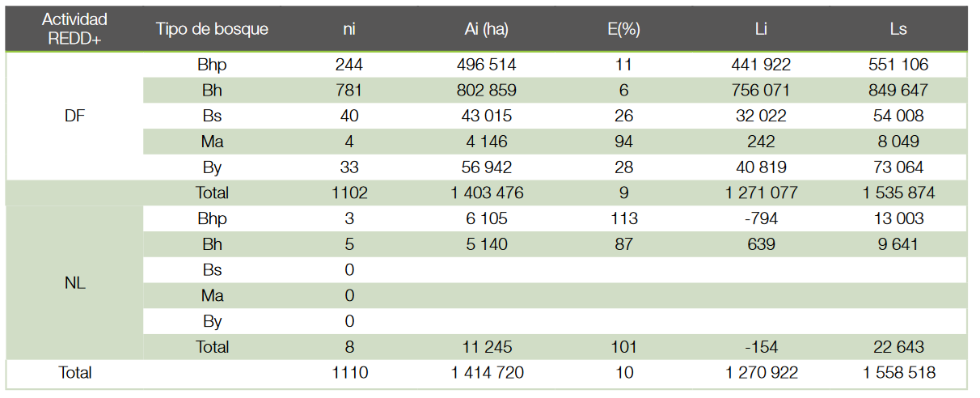Viewport: 980px width, 398px height.
Task: Select the 'ni' column header
Action: pyautogui.click(x=349, y=29)
